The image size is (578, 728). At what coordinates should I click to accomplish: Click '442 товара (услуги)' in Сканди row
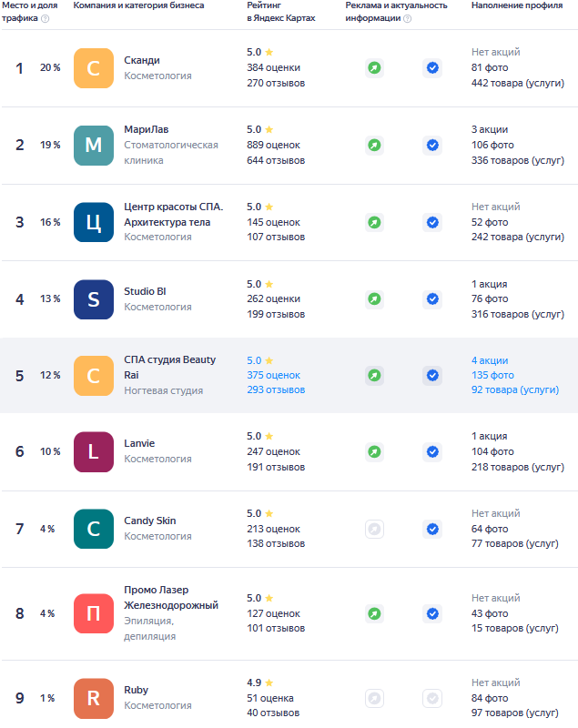[518, 83]
